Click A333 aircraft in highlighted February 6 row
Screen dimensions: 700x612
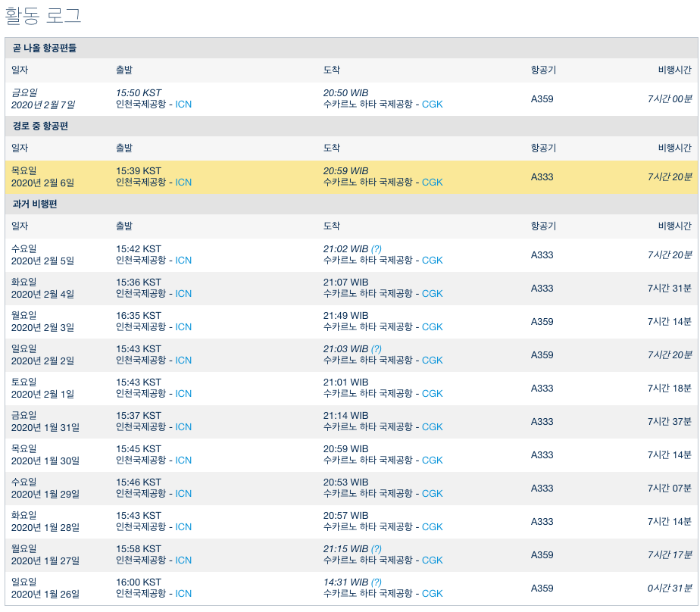click(x=542, y=177)
